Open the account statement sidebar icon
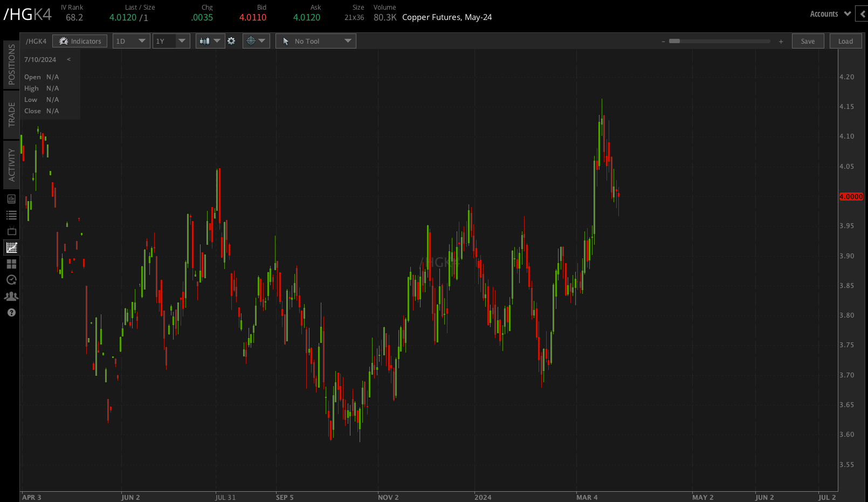This screenshot has width=868, height=502. (x=11, y=199)
